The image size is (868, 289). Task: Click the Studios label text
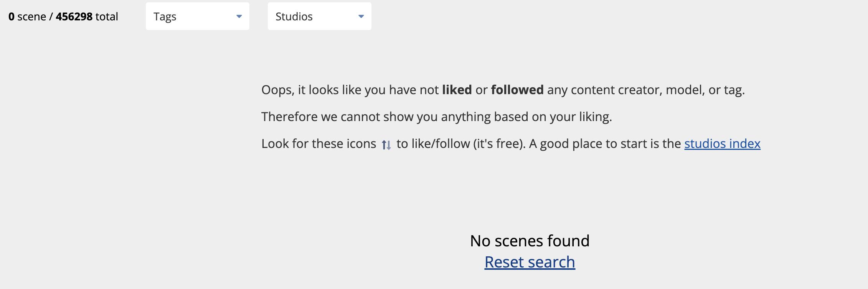[x=294, y=17]
